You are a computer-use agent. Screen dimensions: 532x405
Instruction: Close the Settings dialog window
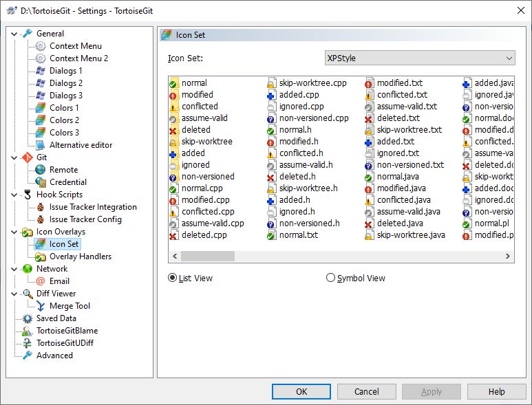tap(521, 10)
